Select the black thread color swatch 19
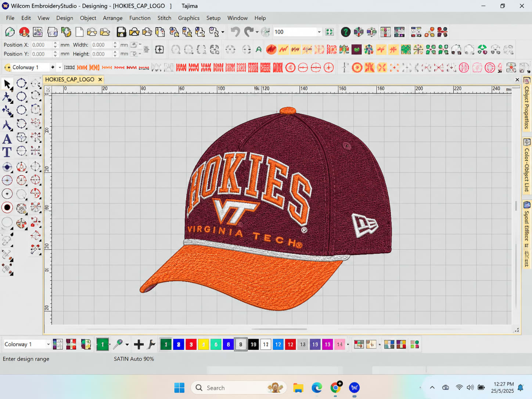This screenshot has height=399, width=532. (x=253, y=344)
